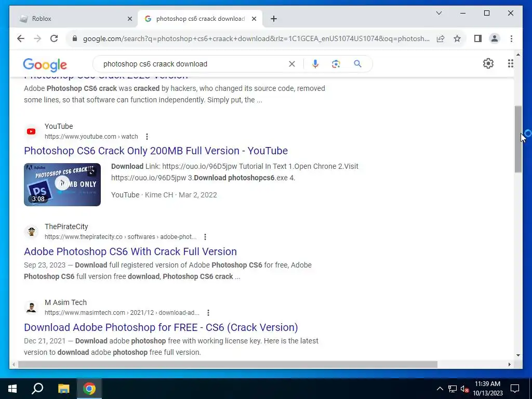Click the 'M Asim Tech' site name text
Viewport: 532px width, 399px height.
point(65,302)
